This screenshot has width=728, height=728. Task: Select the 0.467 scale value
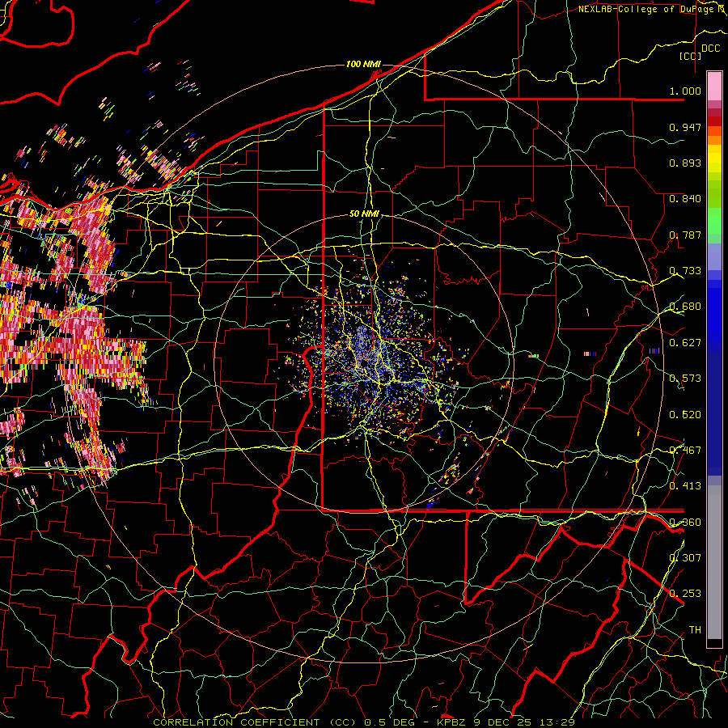pos(685,451)
